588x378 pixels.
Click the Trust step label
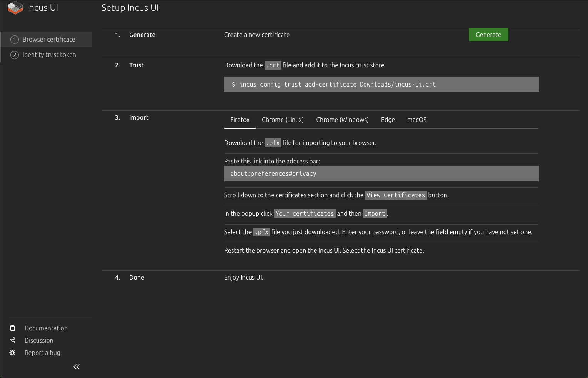tap(137, 65)
